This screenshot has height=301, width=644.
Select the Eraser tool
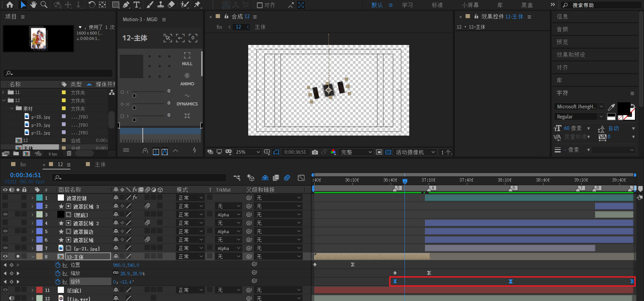pyautogui.click(x=171, y=5)
